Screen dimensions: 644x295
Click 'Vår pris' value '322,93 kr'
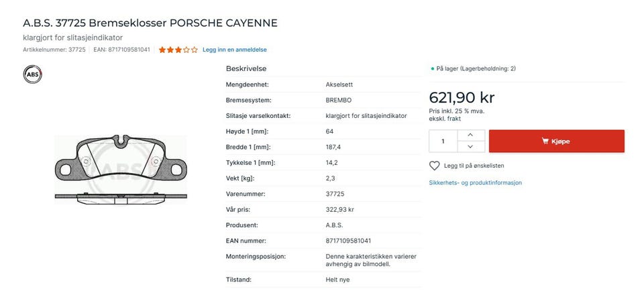(339, 209)
